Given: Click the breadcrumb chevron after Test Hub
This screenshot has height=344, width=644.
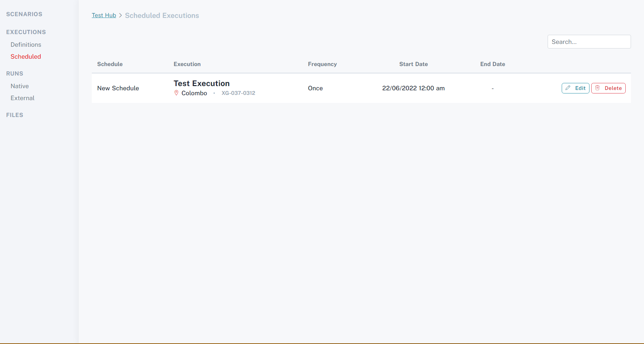Looking at the screenshot, I should (x=120, y=15).
